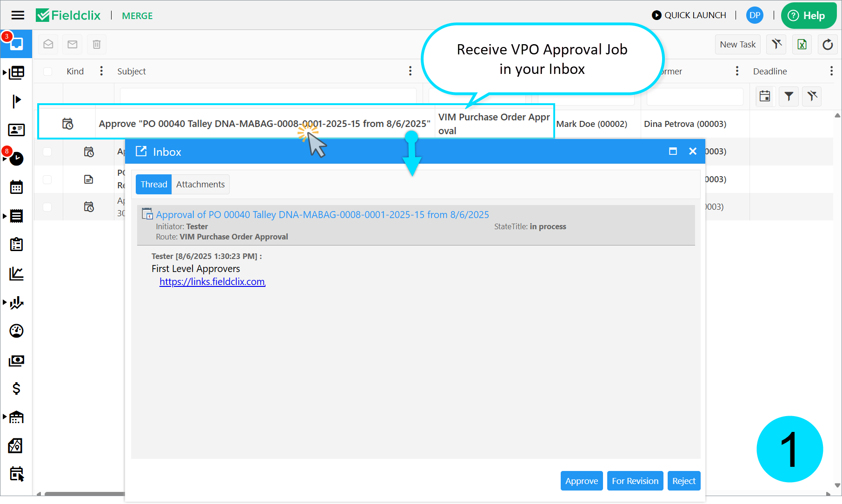
Task: Open Approval of PO 00040 Talley link
Action: click(322, 214)
